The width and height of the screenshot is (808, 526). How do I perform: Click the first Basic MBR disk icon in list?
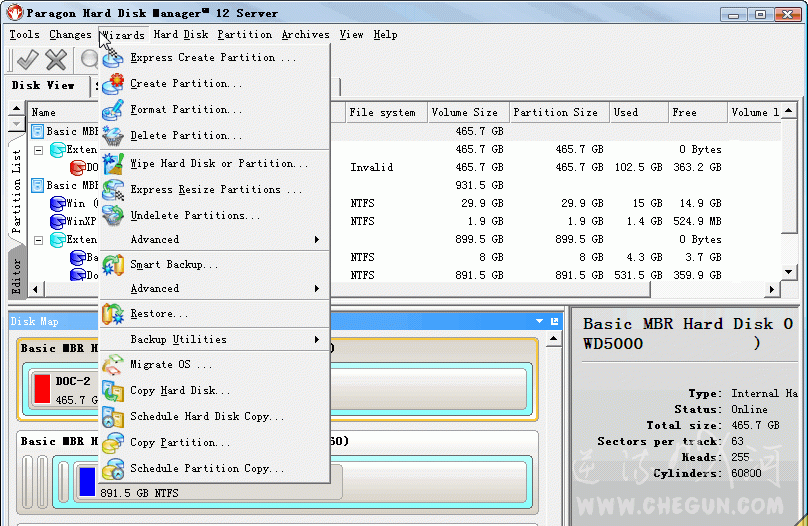37,131
